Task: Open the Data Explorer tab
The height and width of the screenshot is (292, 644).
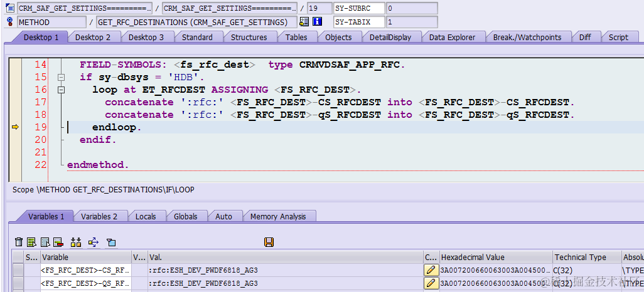Action: coord(452,38)
